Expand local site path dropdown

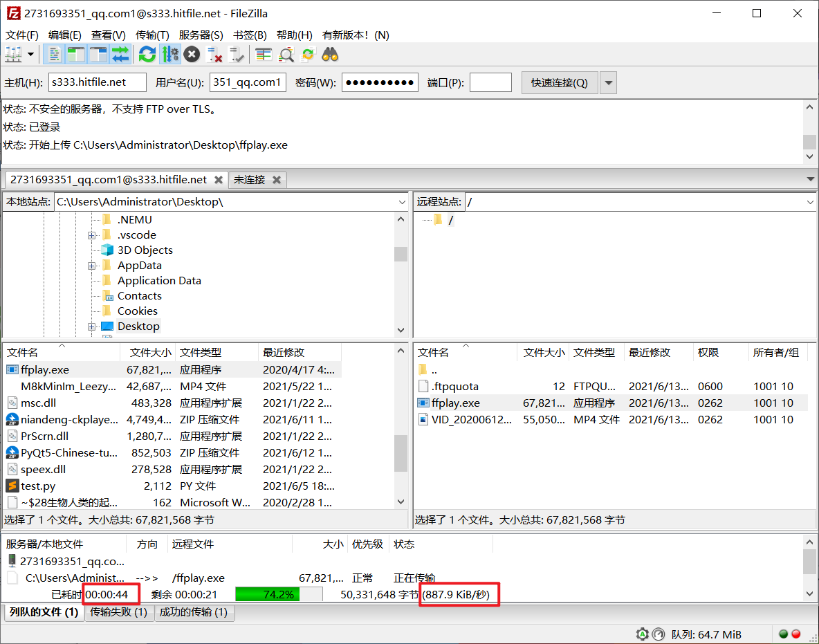click(x=402, y=202)
